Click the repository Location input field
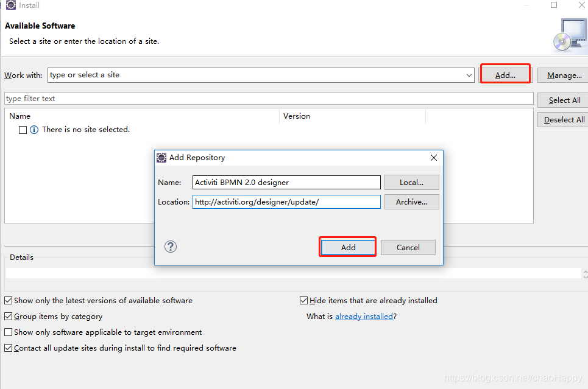 click(286, 202)
